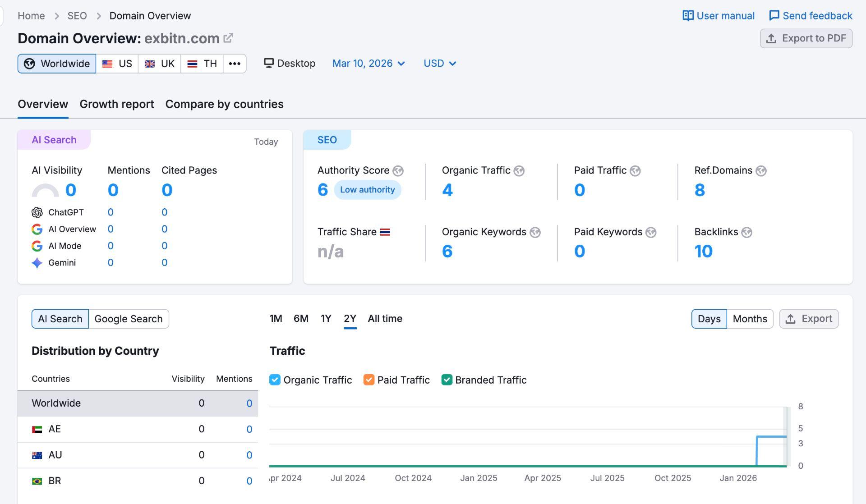Viewport: 866px width, 504px height.
Task: Click the Desktop monitor icon
Action: click(x=269, y=63)
